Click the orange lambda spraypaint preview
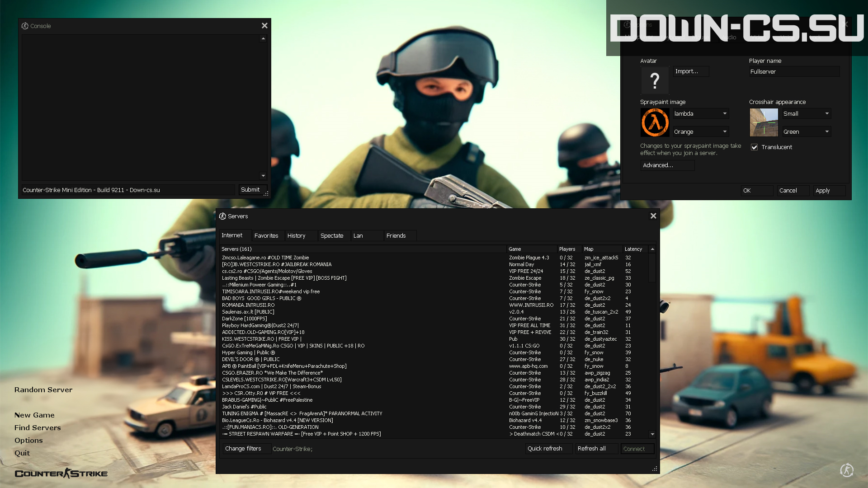Image resolution: width=868 pixels, height=488 pixels. (x=655, y=122)
